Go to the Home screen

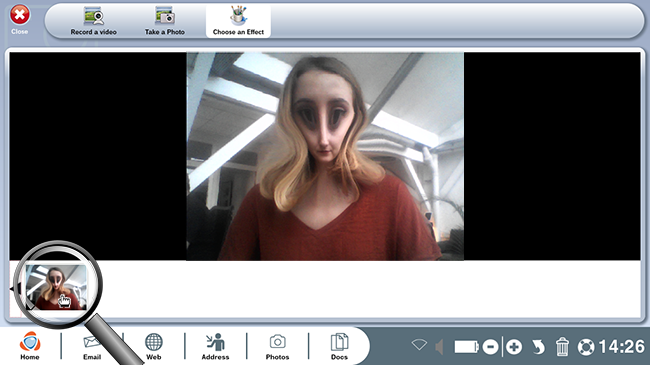(x=30, y=346)
